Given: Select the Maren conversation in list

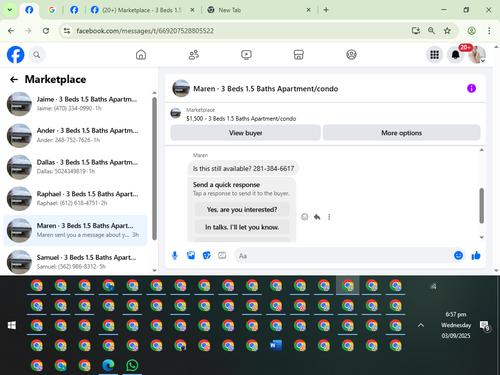Looking at the screenshot, I should coord(75,230).
